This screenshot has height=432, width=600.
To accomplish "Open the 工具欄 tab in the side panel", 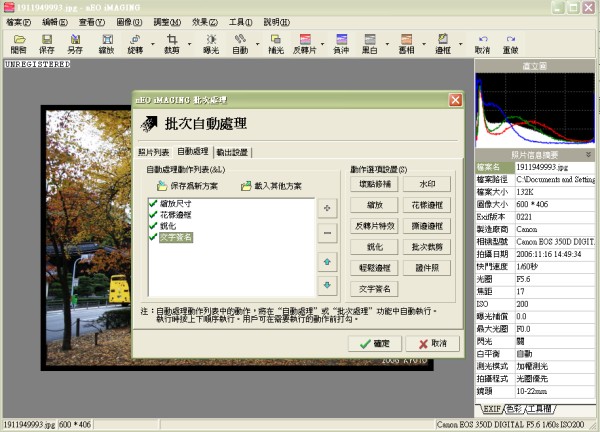I will (540, 409).
